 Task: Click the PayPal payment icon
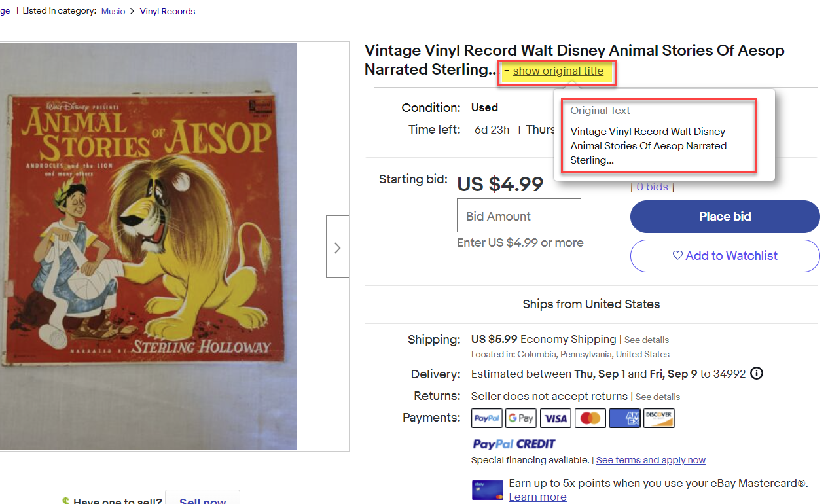(x=487, y=418)
